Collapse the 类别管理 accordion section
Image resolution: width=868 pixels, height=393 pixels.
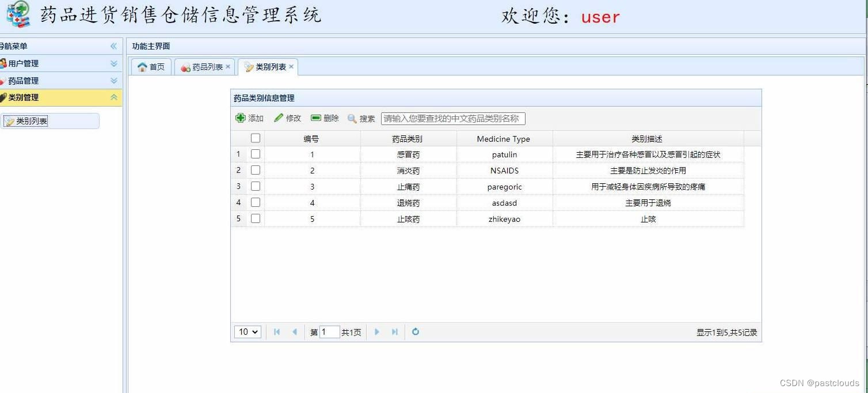coord(113,97)
